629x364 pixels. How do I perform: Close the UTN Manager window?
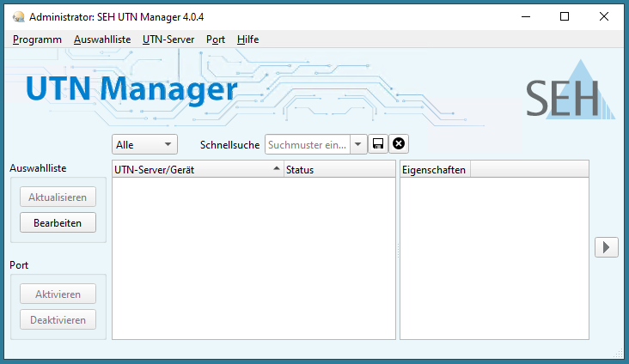tap(604, 17)
